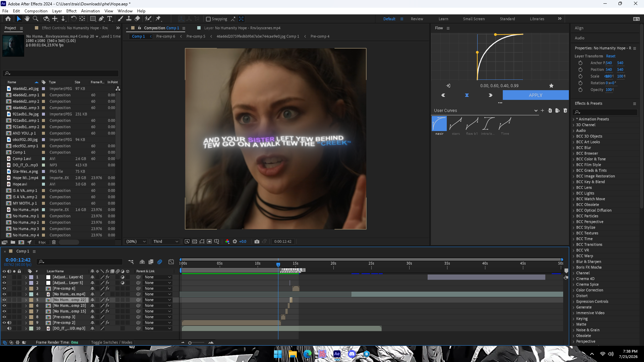Click the label color swatch of layer 10
Image resolution: width=644 pixels, height=362 pixels.
point(31,328)
